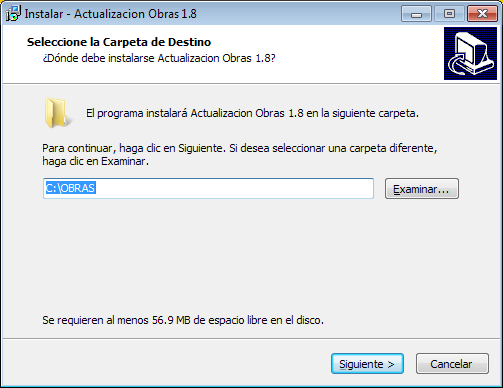Proceed with the Siguiente button
The image size is (503, 388).
tap(367, 364)
